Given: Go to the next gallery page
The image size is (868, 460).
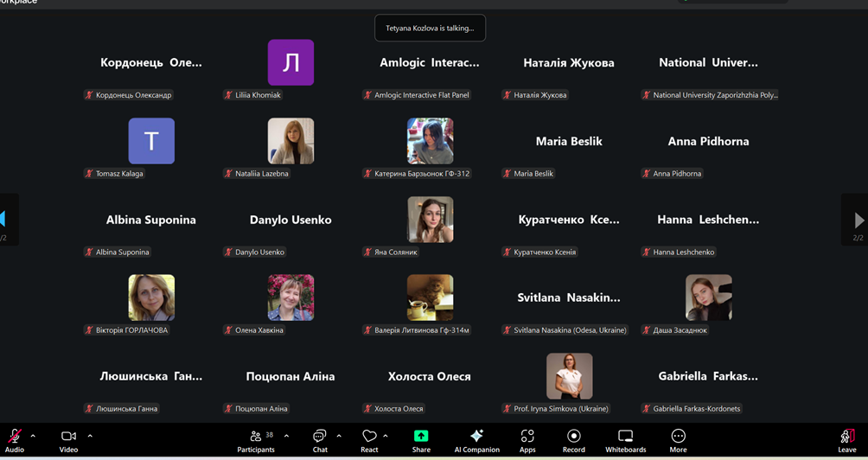Looking at the screenshot, I should click(x=858, y=220).
